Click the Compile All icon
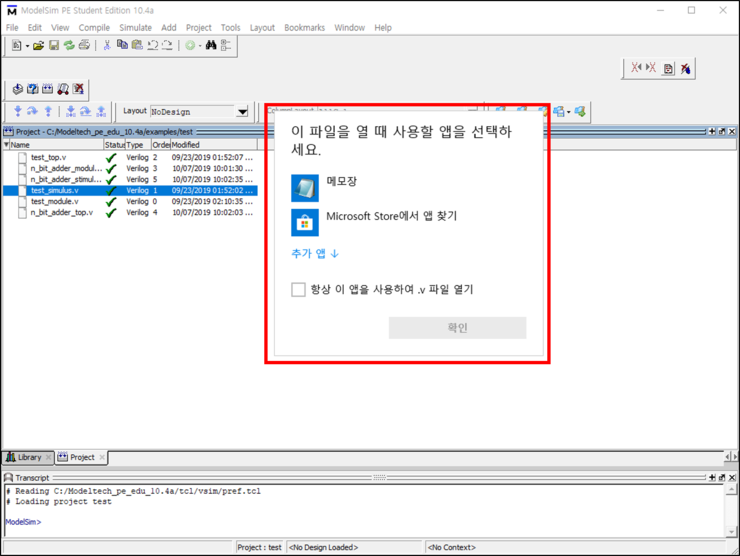Screen dimensions: 740x556 (x=48, y=89)
